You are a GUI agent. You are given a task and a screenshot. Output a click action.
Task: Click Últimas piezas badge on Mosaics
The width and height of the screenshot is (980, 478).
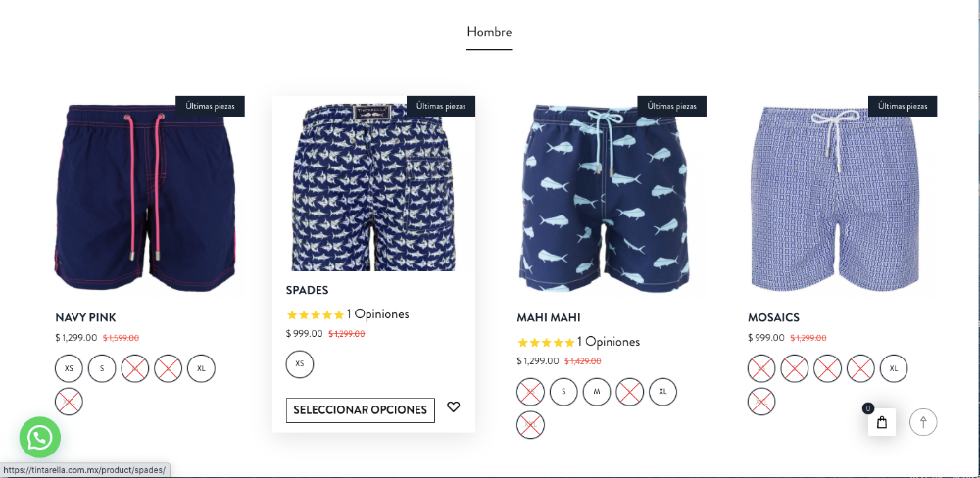pyautogui.click(x=903, y=106)
